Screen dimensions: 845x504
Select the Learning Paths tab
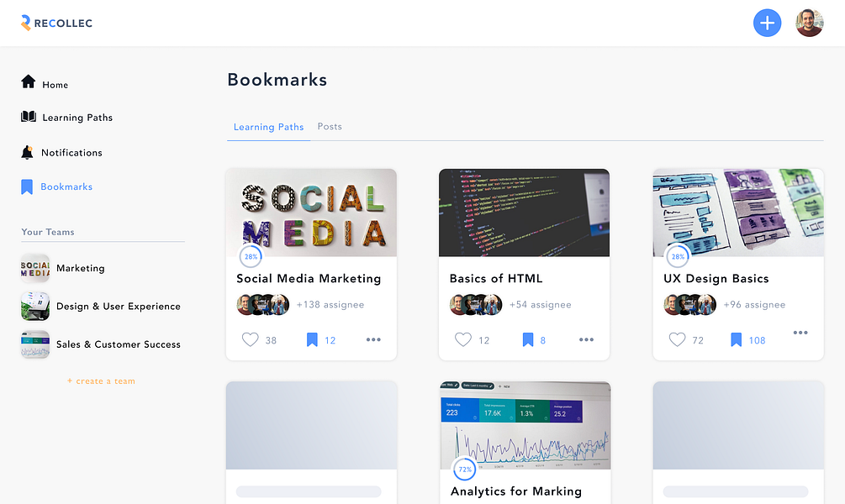(268, 127)
